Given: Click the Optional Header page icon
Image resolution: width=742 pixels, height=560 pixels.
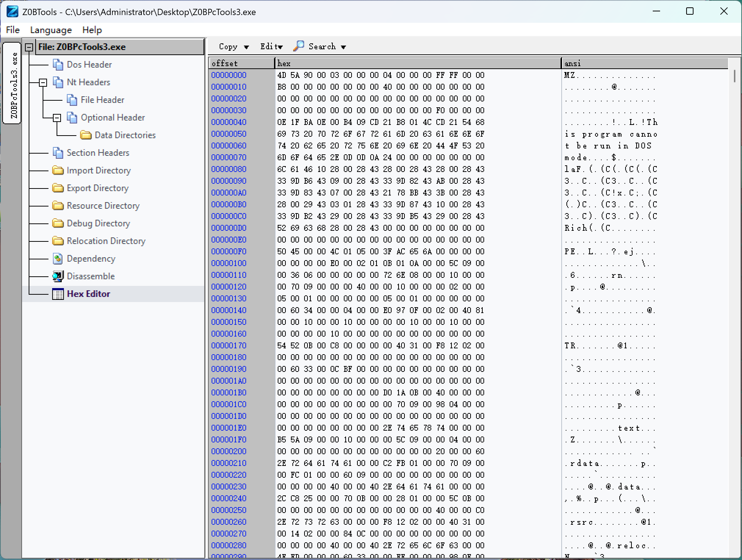Looking at the screenshot, I should pyautogui.click(x=72, y=118).
